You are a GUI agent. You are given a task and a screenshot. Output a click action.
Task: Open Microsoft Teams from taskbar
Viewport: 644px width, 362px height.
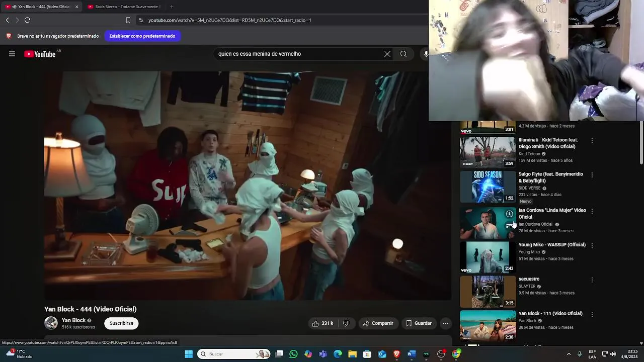pos(323,354)
